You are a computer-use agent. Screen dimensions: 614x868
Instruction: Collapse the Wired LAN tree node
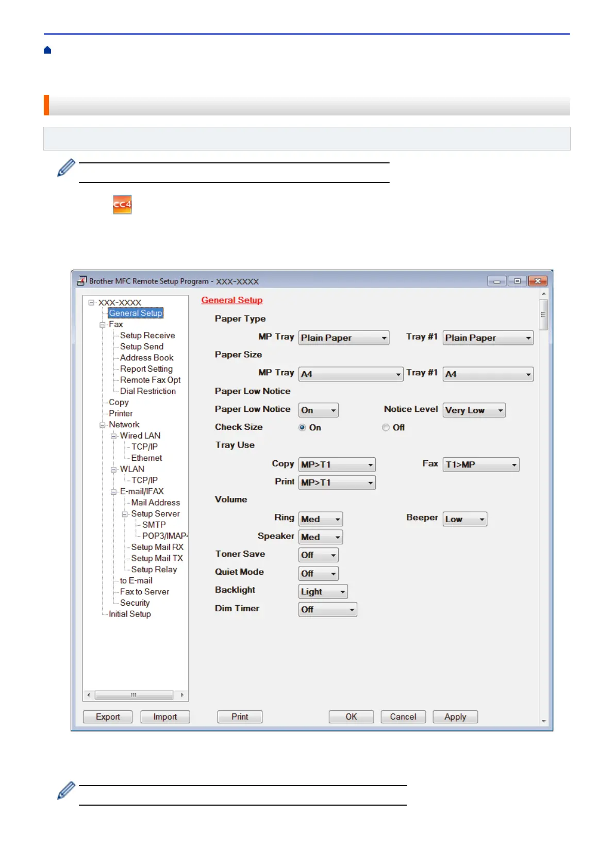pos(114,436)
